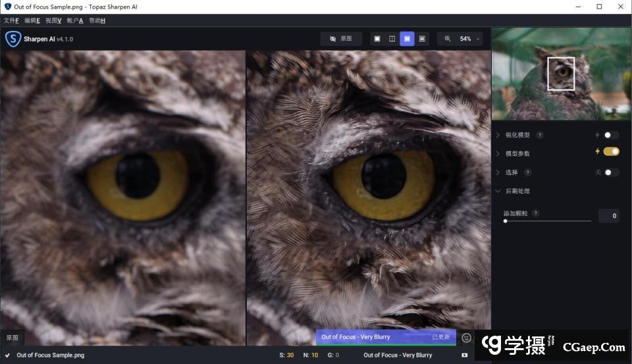Enable the 选择 switch
This screenshot has width=632, height=364.
point(611,172)
